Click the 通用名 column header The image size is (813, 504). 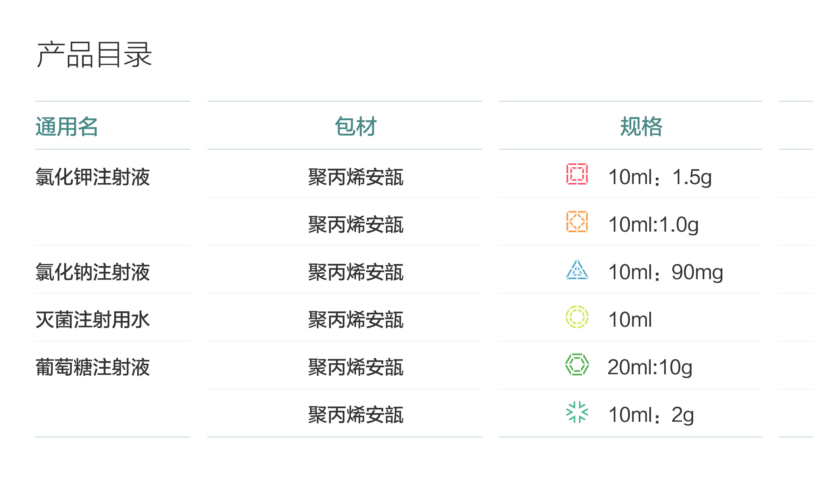click(67, 126)
